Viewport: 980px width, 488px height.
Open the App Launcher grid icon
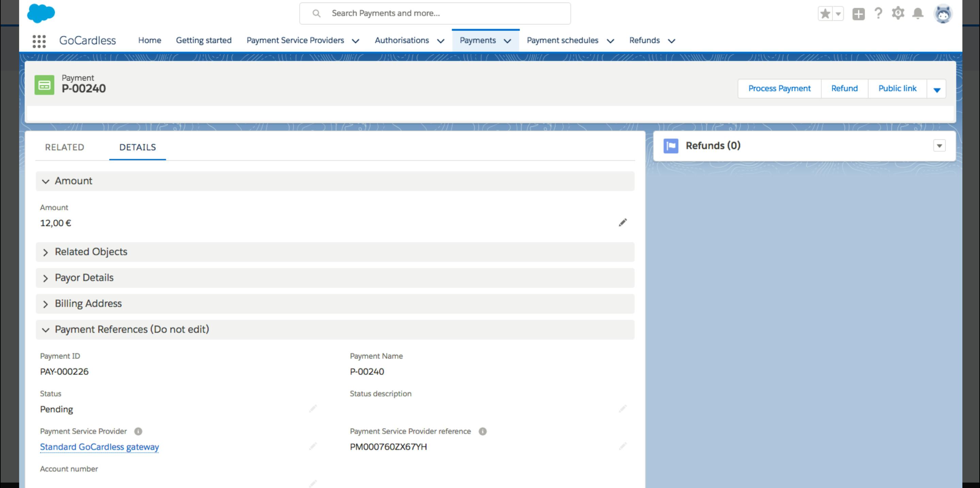[39, 41]
